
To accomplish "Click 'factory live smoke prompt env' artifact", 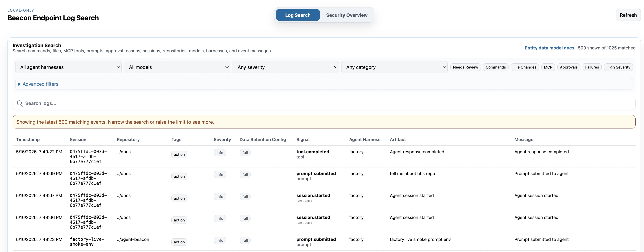I will 420,240.
